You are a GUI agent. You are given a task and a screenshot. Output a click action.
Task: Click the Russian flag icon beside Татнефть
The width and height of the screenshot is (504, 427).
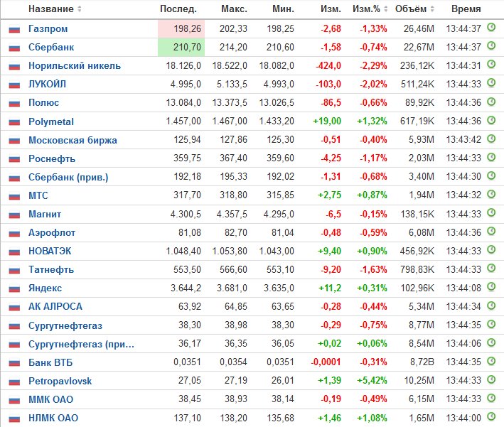click(14, 271)
